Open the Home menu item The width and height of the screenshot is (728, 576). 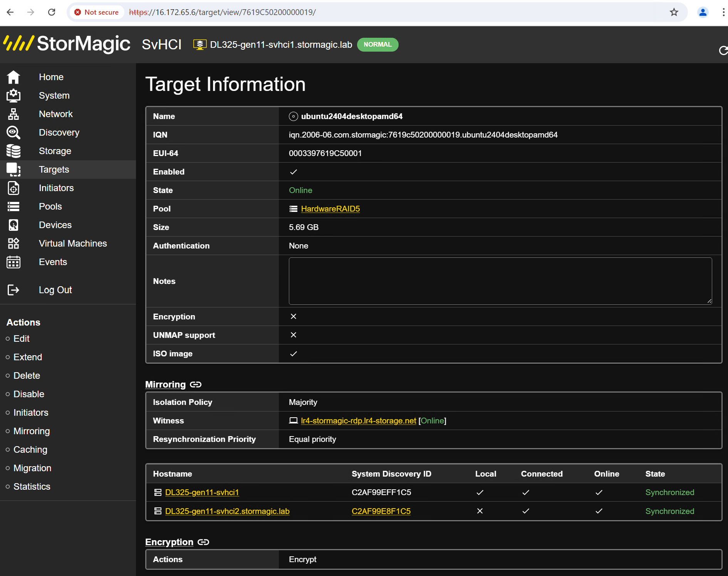click(x=51, y=77)
